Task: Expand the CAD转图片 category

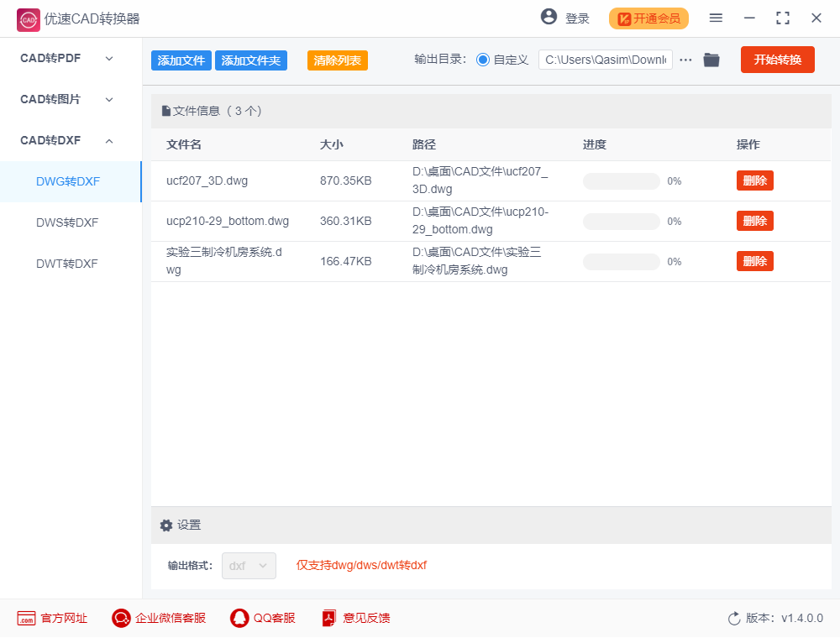Action: tap(108, 99)
